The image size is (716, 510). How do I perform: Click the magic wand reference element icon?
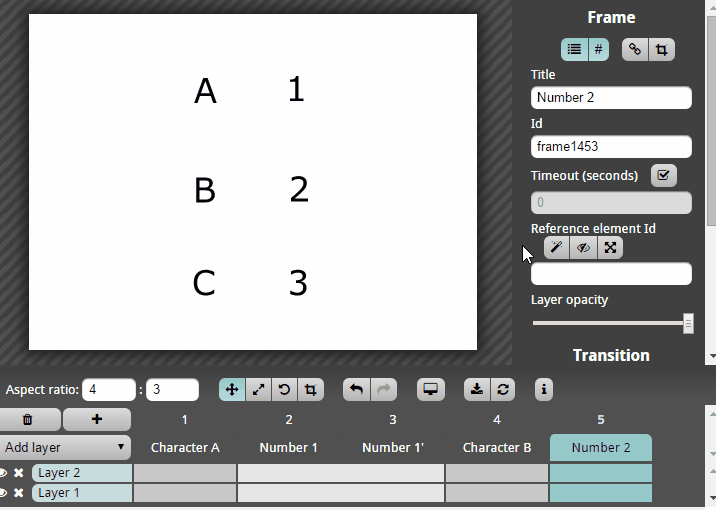coord(557,247)
